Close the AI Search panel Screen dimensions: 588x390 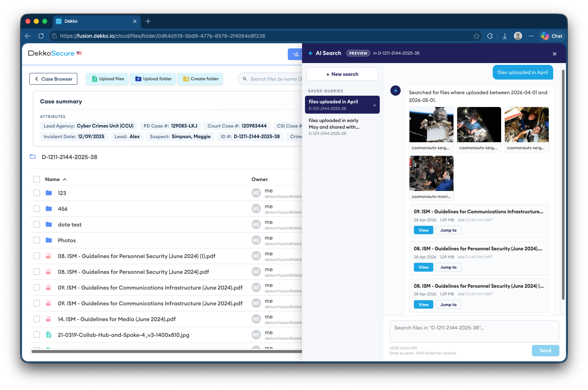[555, 54]
